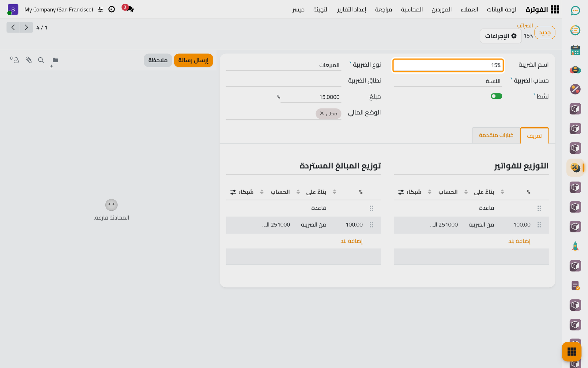Open the نوع الضريبة dropdown showing المبيعات

284,65
